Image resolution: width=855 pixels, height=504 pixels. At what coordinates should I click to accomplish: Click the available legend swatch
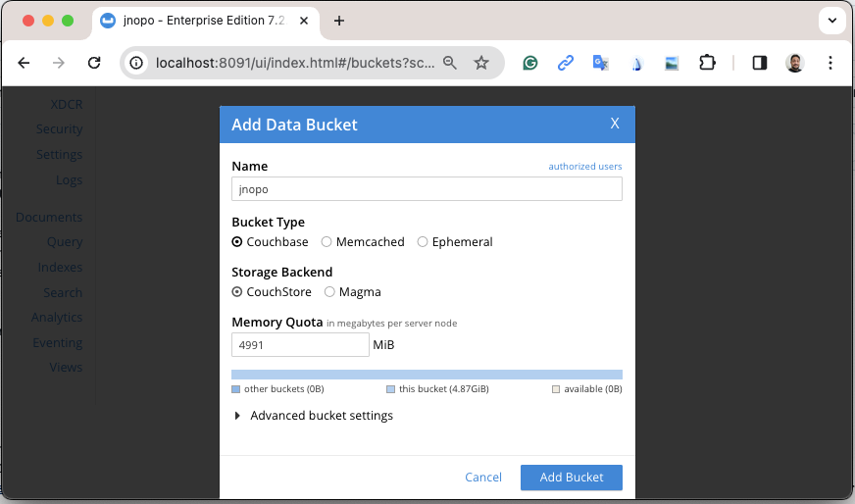[x=556, y=389]
